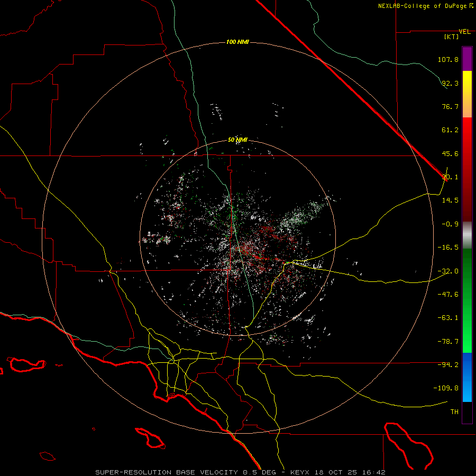Viewport: 476px width, 476px height.
Task: Click the 107.8 legend value
Action: coord(448,59)
